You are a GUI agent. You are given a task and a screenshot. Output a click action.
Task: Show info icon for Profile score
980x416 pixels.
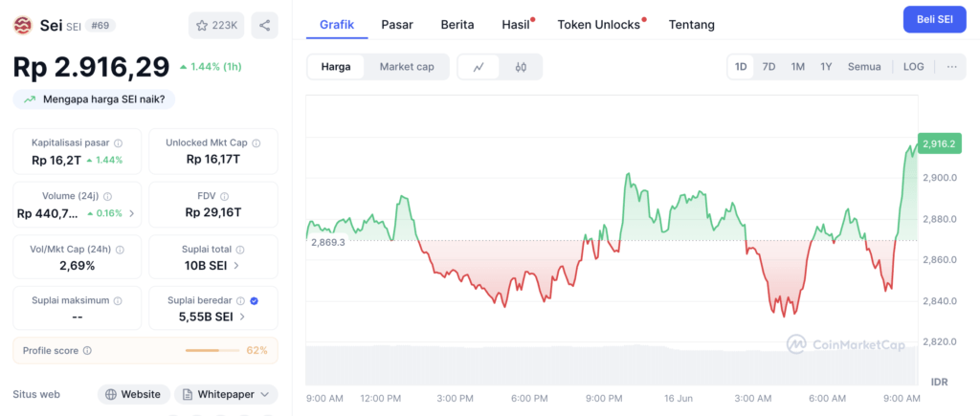87,350
